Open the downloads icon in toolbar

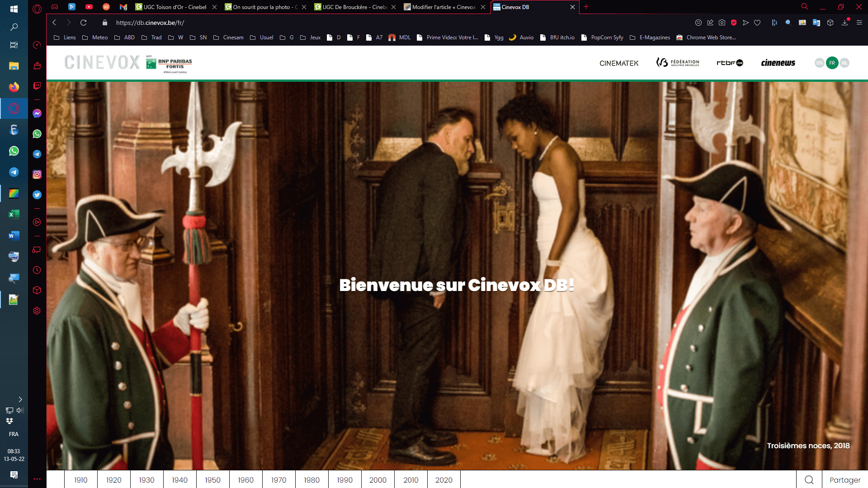tap(844, 23)
